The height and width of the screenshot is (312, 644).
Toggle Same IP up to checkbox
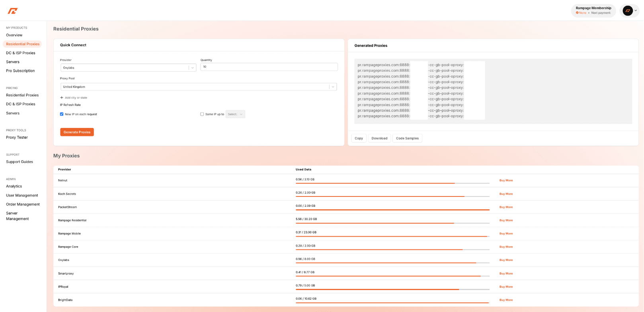pyautogui.click(x=202, y=114)
